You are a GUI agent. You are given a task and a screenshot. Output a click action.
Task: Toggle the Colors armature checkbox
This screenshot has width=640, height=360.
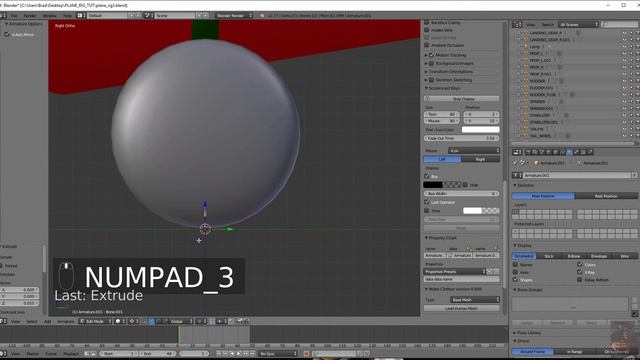(x=580, y=264)
